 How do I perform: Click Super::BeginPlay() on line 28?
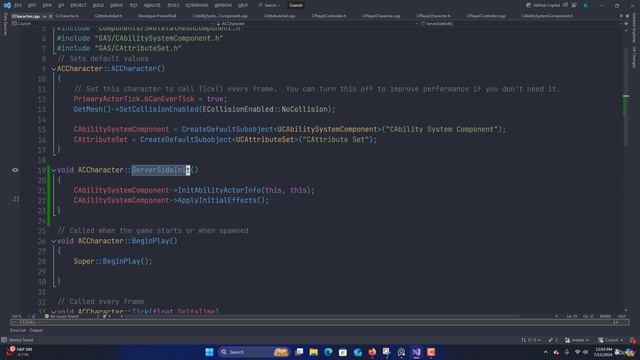(113, 261)
